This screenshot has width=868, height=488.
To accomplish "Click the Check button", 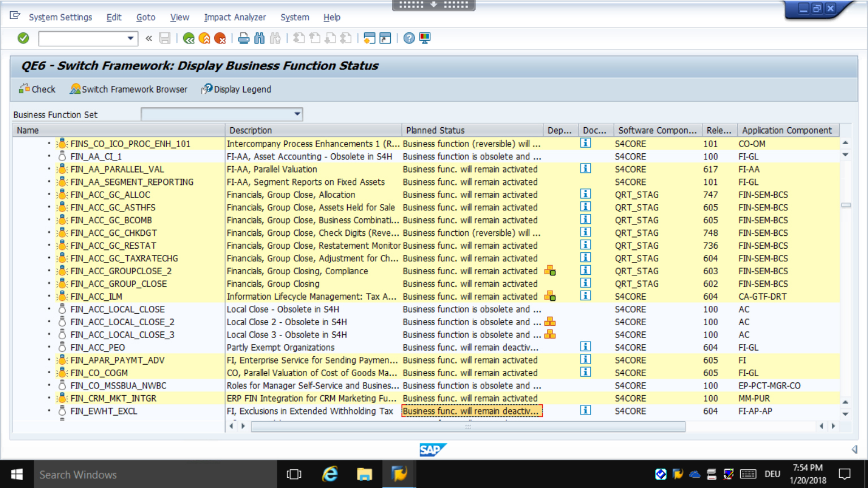I will point(37,89).
